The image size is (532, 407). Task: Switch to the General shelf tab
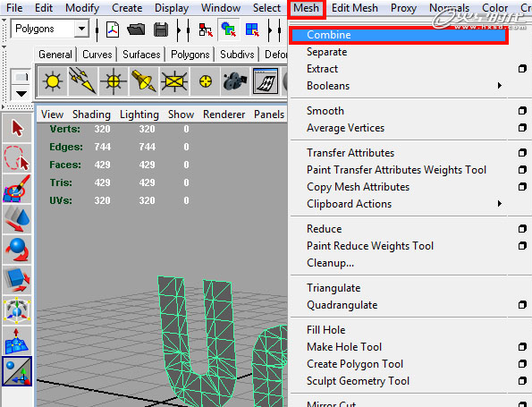(55, 55)
